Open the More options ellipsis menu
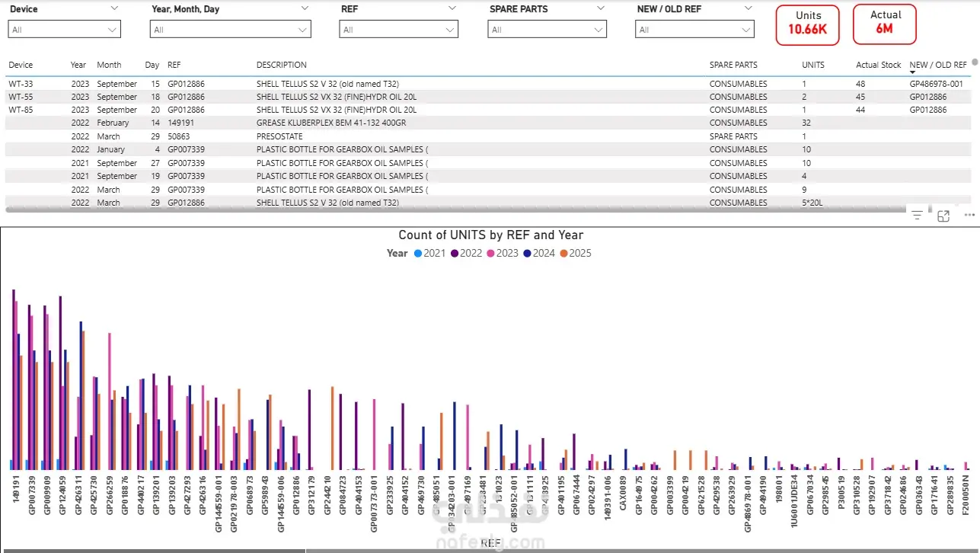The width and height of the screenshot is (980, 553). point(969,216)
